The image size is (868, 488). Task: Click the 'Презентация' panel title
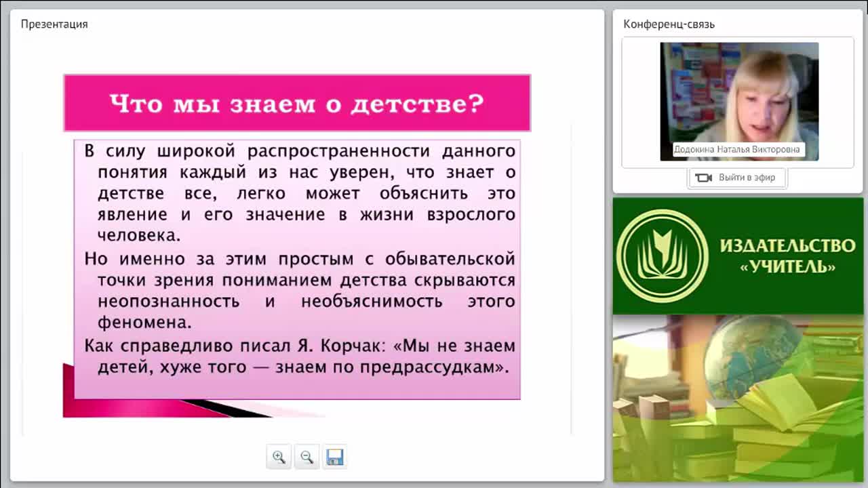point(54,24)
